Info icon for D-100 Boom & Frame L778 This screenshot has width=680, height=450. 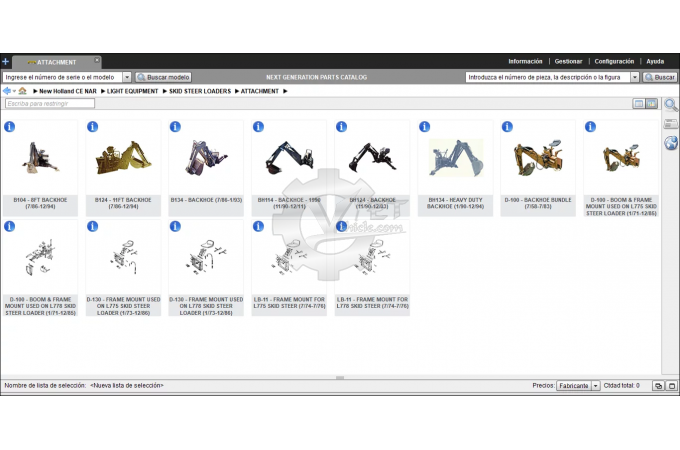click(10, 226)
